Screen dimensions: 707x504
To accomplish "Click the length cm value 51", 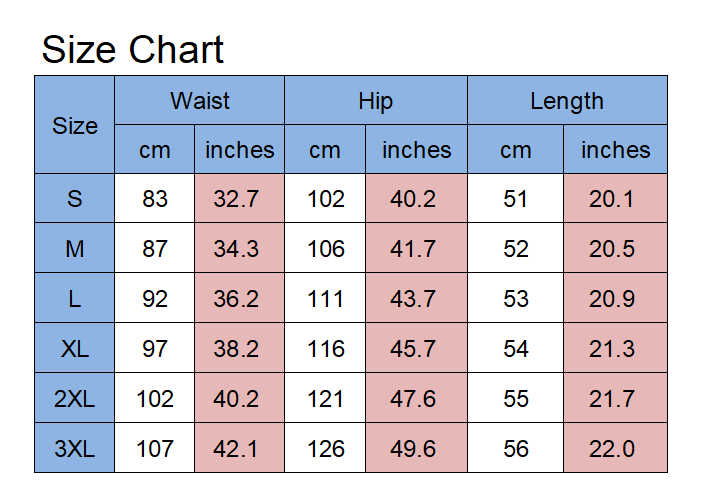I will click(x=516, y=199).
